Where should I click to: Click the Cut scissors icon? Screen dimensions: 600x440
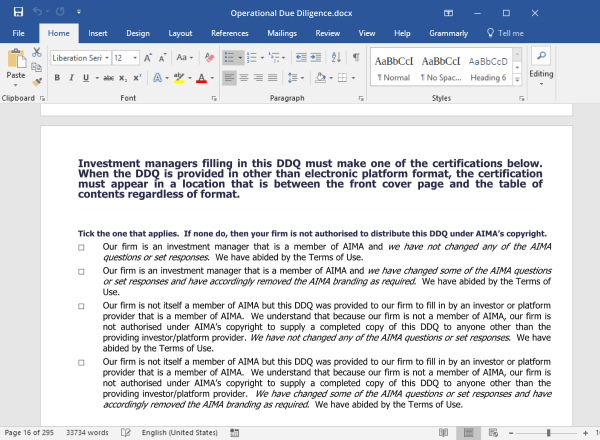pos(37,52)
